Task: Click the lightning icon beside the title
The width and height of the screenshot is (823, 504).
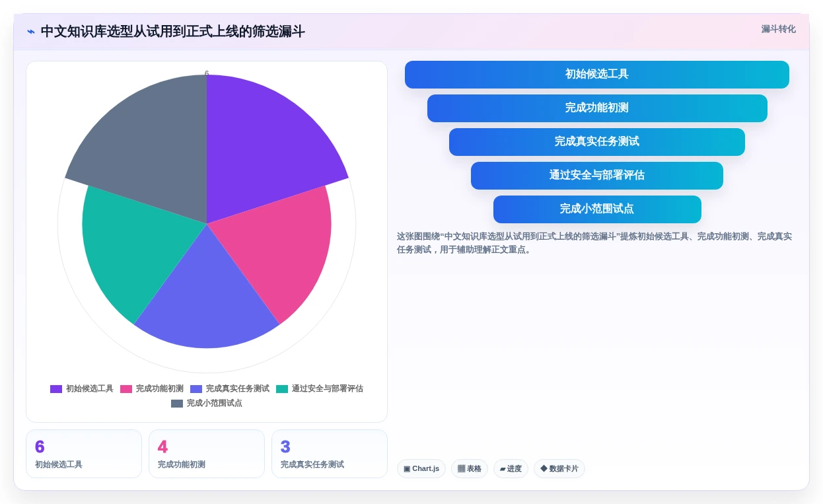Action: [x=31, y=32]
